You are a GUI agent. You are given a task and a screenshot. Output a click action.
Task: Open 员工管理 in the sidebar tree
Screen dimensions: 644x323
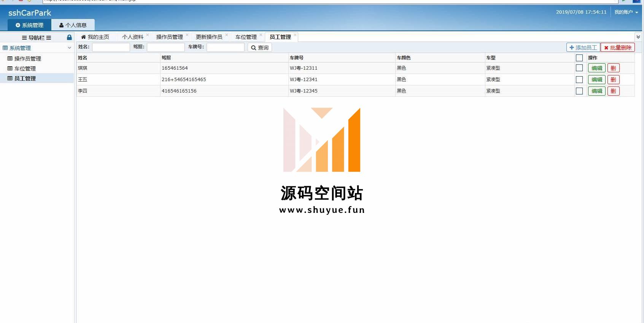[25, 78]
